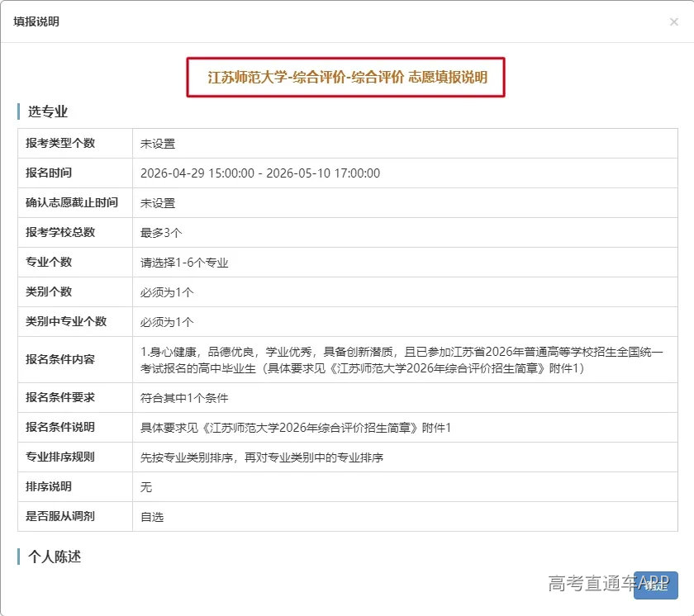Click the 是否服从调剂 label
Screen dimensions: 694x616
click(60, 516)
